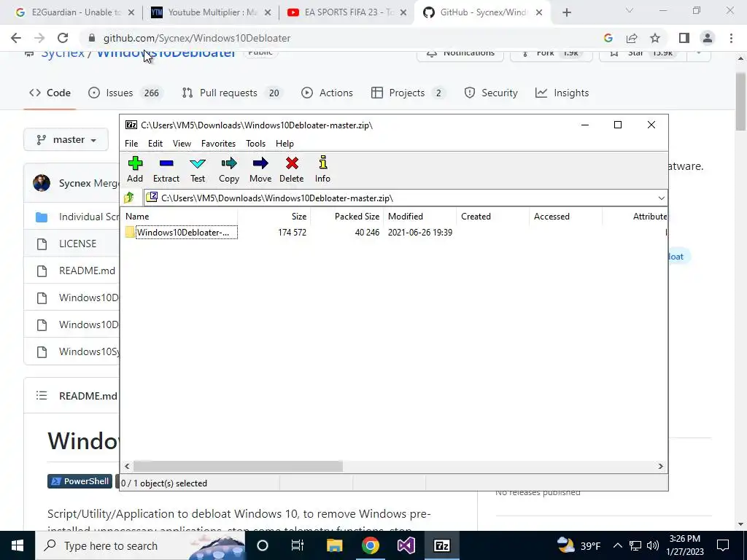Click the Add button in 7-Zip toolbar

(135, 169)
